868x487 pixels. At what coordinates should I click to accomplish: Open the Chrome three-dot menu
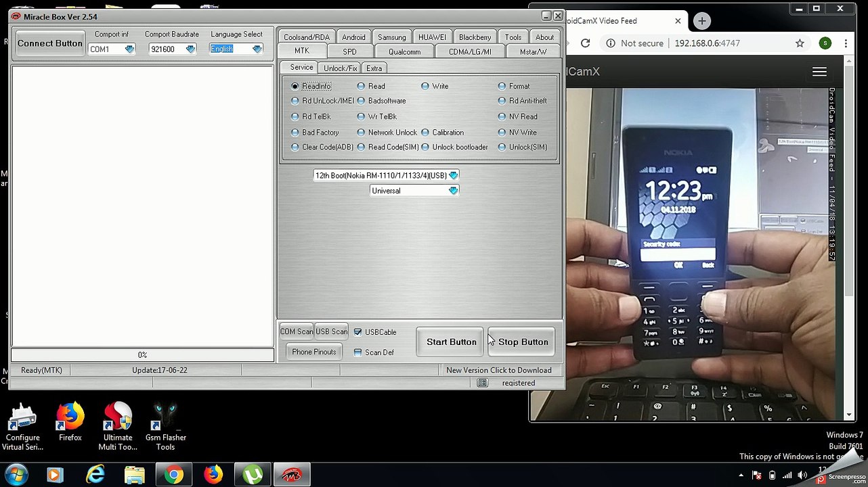point(846,43)
